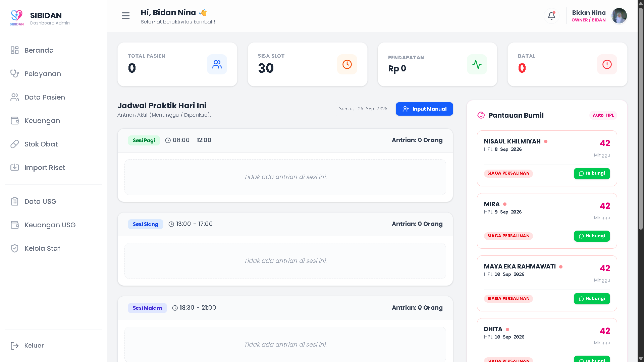Open Kelola Staf management
The height and width of the screenshot is (362, 644).
click(54, 248)
